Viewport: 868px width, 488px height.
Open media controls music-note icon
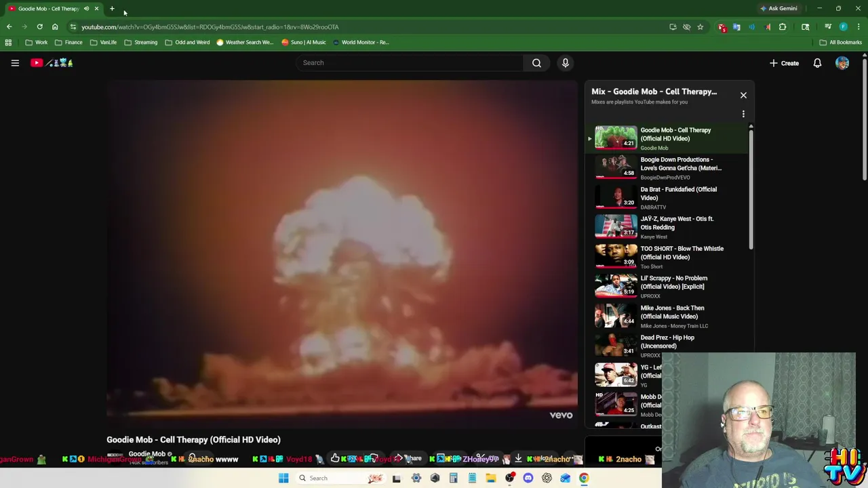tap(828, 27)
